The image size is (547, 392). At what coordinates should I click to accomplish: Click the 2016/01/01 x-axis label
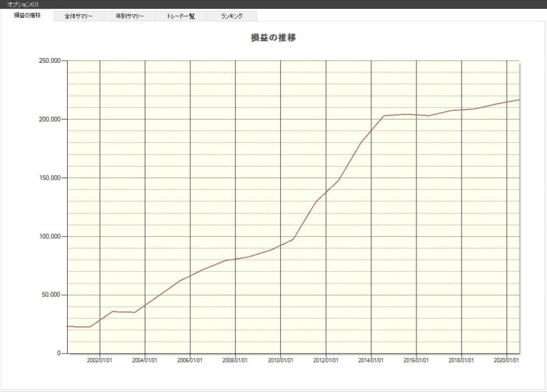point(416,361)
